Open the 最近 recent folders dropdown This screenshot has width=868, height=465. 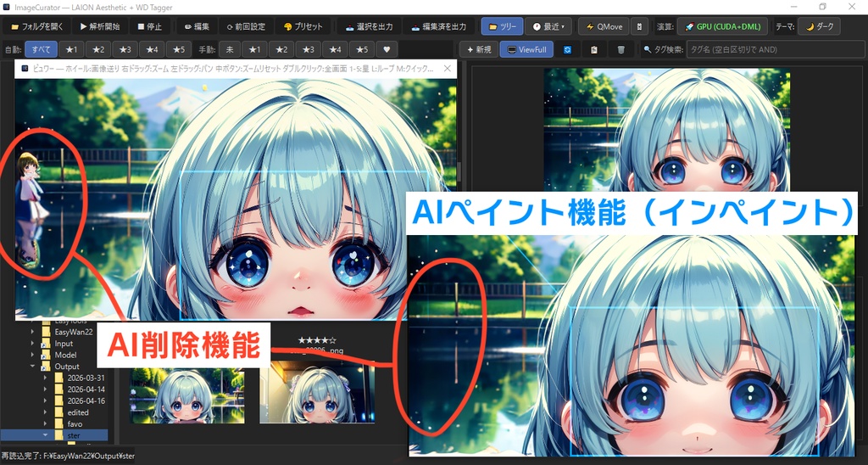tap(548, 26)
